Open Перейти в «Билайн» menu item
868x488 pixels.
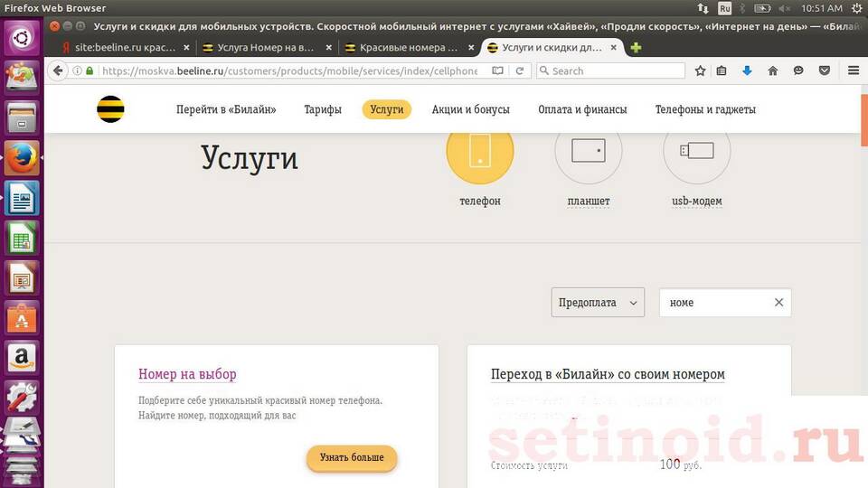point(226,109)
